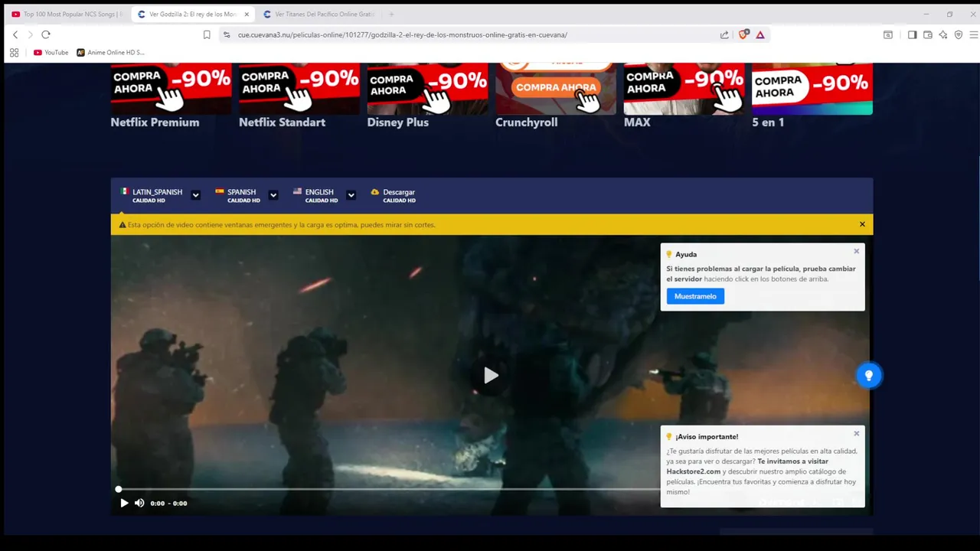Click the share icon in the address bar
Image resolution: width=980 pixels, height=551 pixels.
click(x=724, y=34)
